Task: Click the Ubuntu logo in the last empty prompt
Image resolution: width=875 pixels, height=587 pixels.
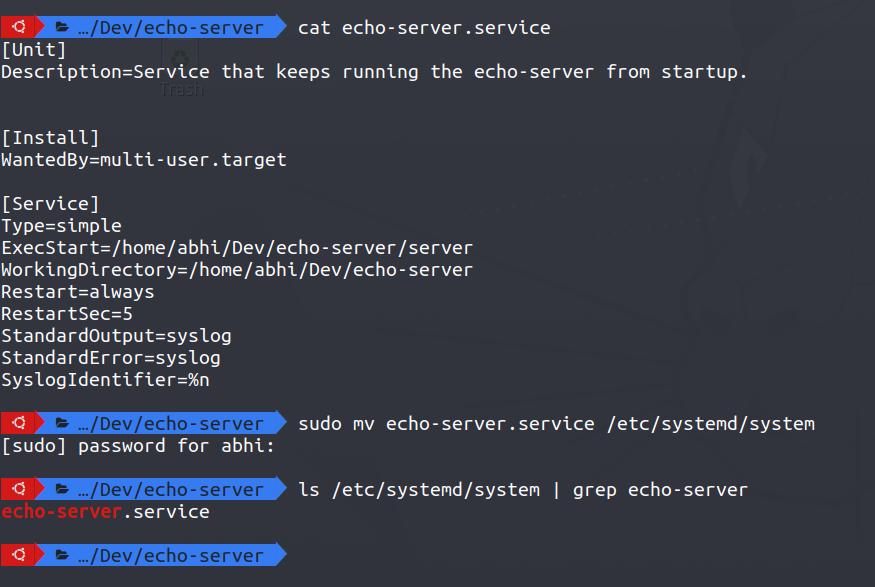Action: tap(21, 555)
